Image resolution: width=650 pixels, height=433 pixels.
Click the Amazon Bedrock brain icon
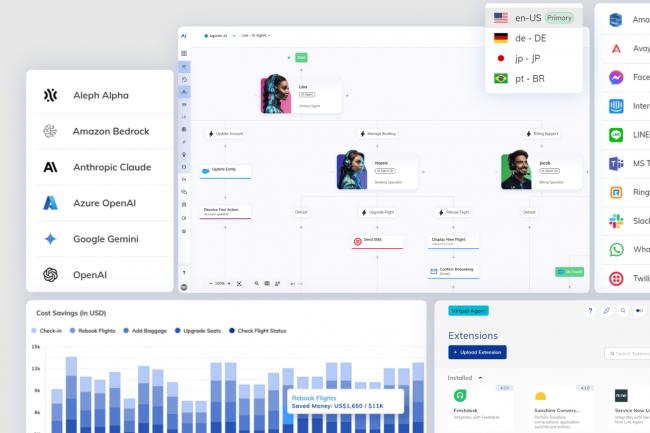pyautogui.click(x=50, y=131)
